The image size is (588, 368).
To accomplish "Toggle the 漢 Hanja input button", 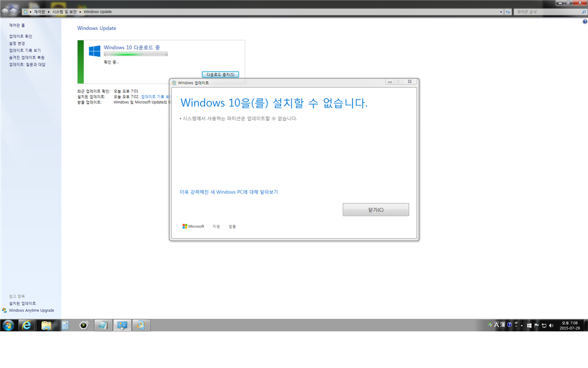I will point(502,325).
